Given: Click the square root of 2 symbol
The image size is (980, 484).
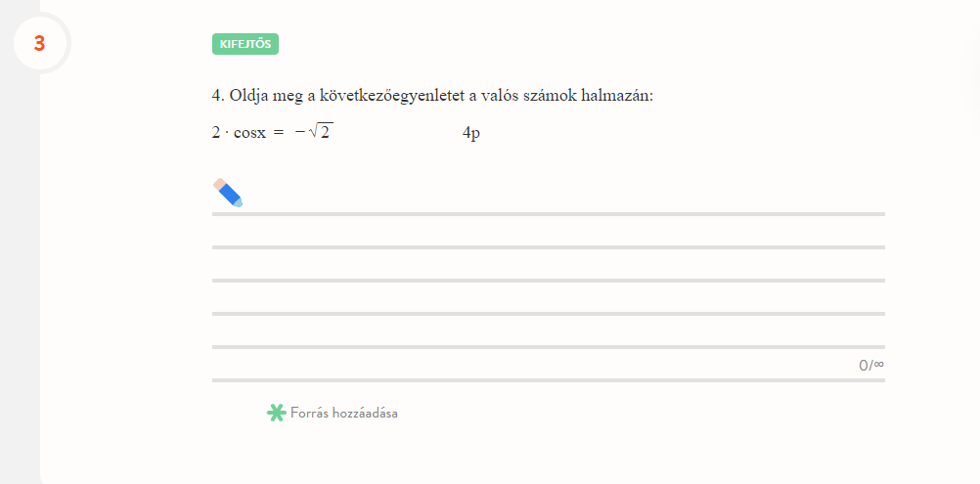Looking at the screenshot, I should (320, 132).
